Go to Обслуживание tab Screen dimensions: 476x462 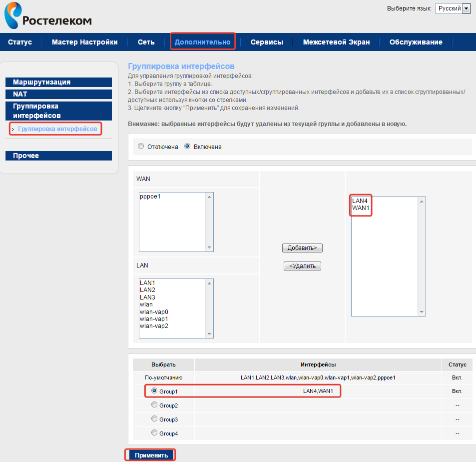tap(416, 42)
